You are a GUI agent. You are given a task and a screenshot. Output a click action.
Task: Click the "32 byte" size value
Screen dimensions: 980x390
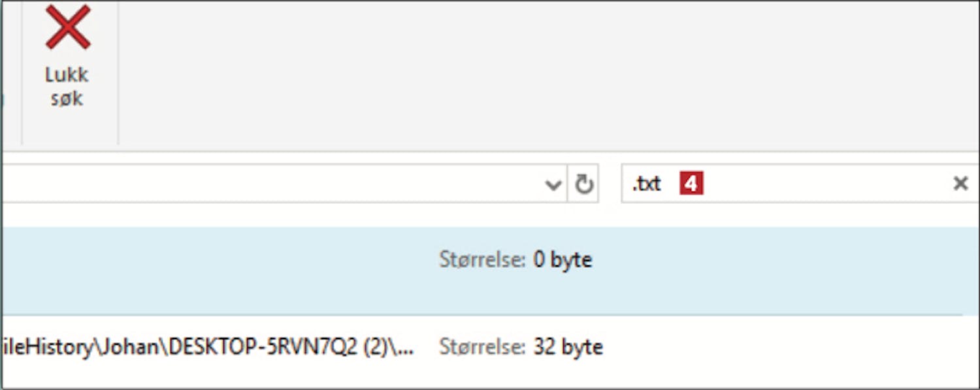pyautogui.click(x=568, y=347)
